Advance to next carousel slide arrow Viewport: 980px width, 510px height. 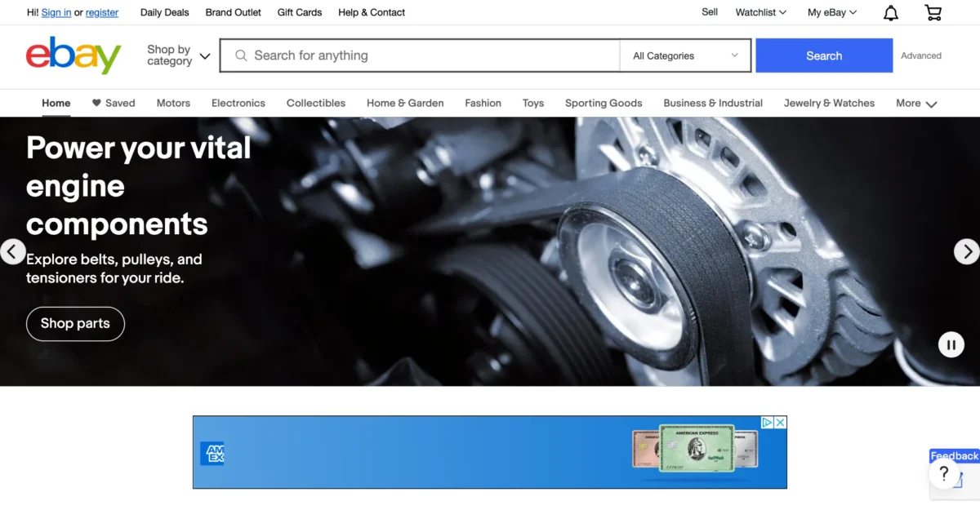966,251
